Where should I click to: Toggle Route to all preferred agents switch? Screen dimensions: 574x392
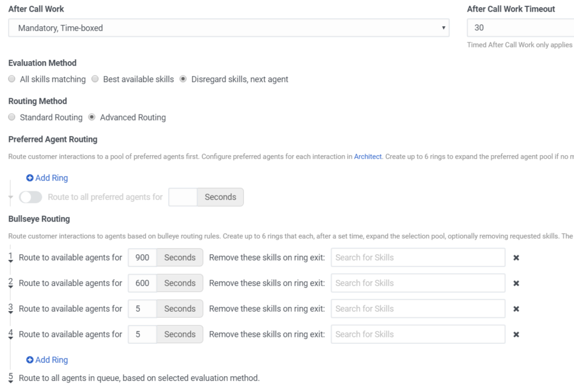tap(31, 197)
